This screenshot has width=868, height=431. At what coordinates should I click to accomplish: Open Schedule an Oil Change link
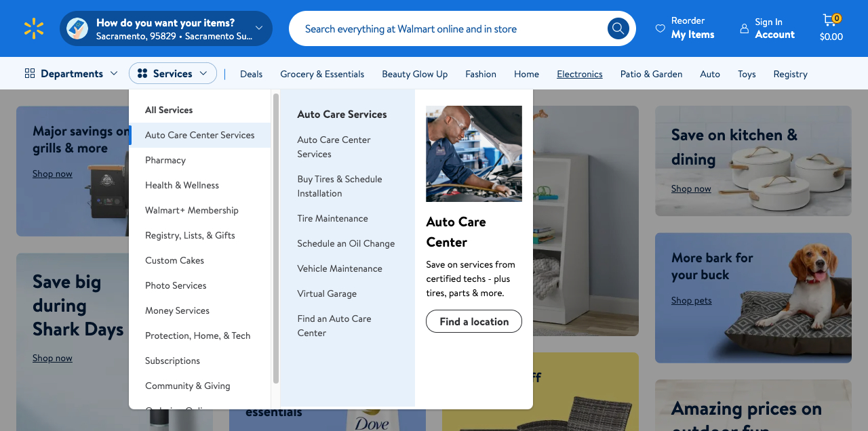346,243
